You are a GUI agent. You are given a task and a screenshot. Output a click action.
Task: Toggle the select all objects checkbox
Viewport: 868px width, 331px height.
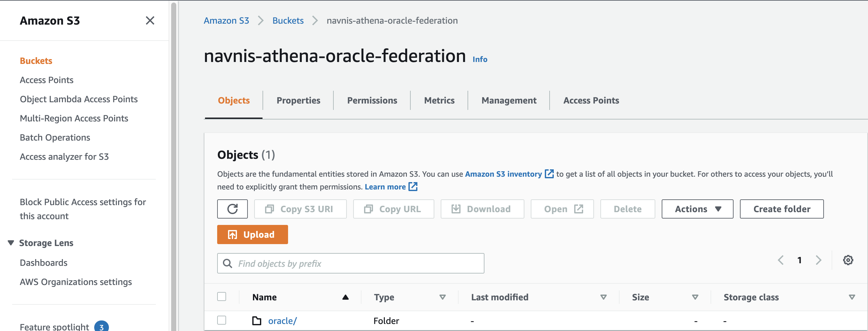[222, 296]
